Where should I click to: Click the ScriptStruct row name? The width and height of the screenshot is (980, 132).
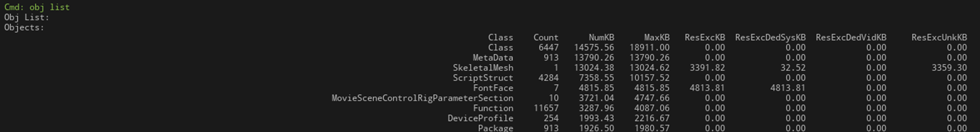(483, 78)
